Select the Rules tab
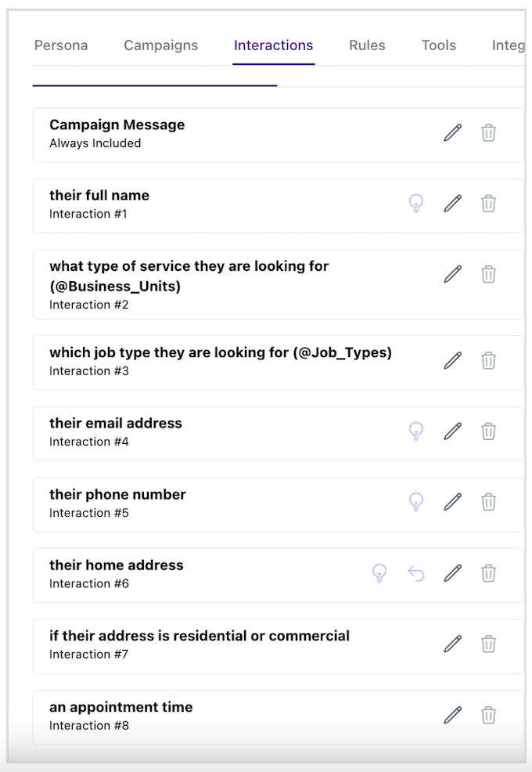This screenshot has width=532, height=772. click(x=367, y=45)
